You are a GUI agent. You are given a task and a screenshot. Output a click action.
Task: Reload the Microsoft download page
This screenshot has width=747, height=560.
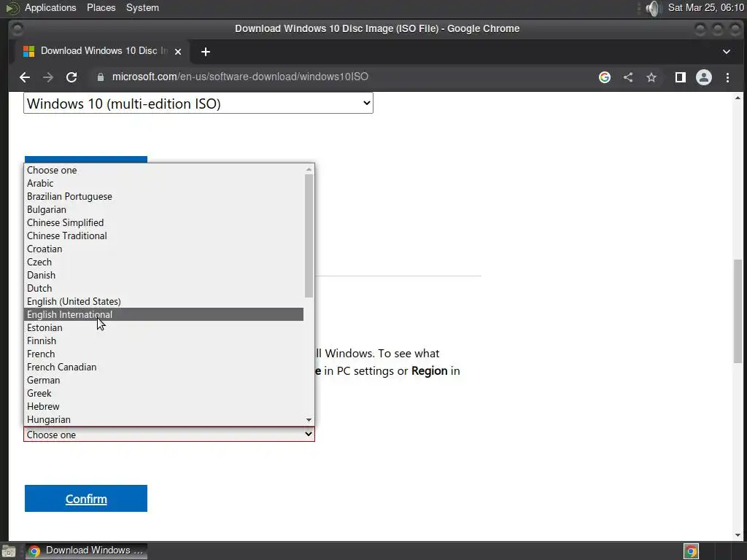71,77
